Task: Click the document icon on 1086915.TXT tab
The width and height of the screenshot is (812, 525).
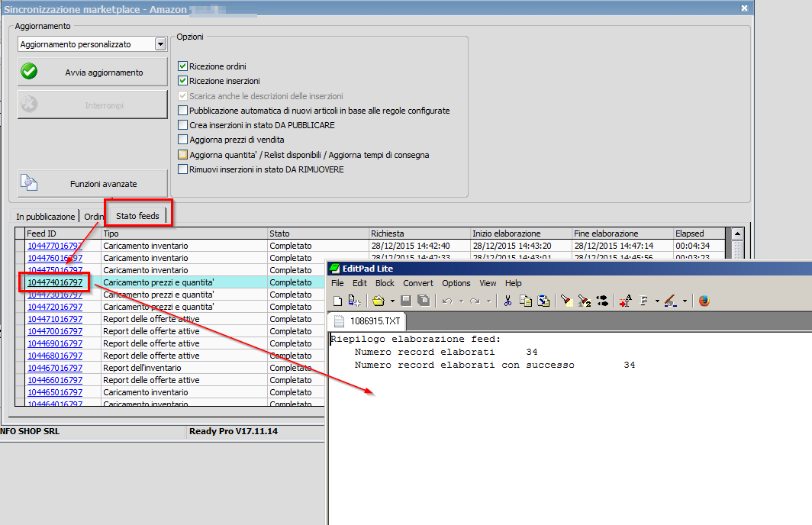Action: tap(339, 321)
